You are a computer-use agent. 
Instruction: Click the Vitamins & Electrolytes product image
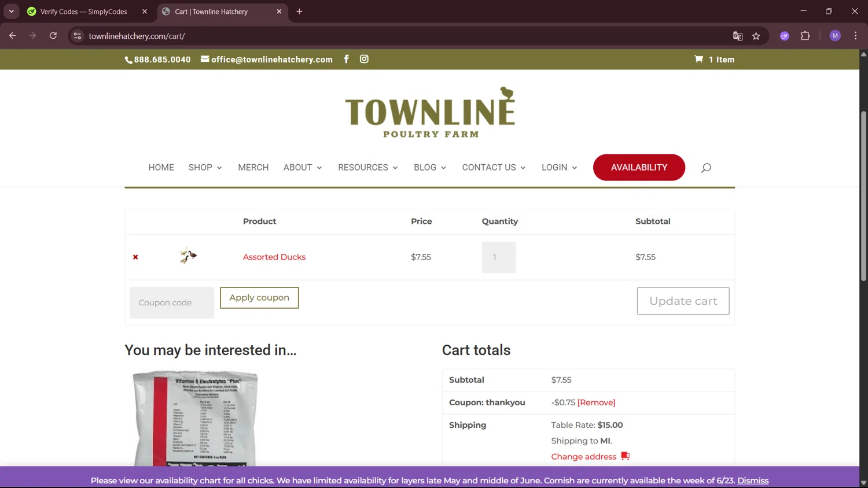click(196, 419)
